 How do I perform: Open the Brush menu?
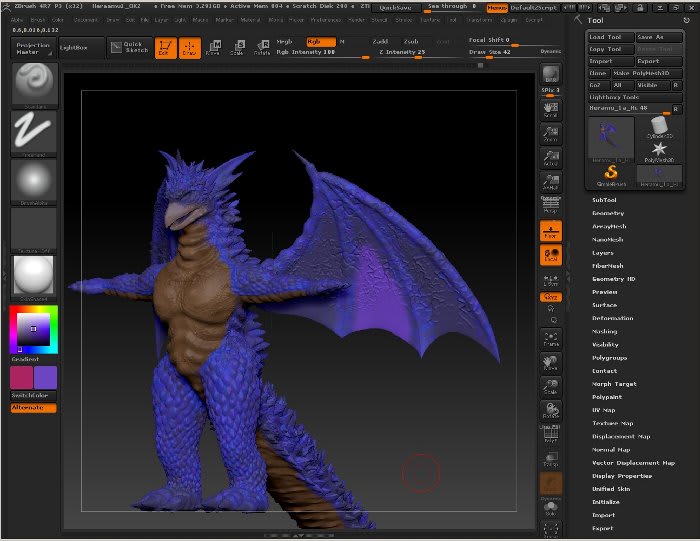(x=38, y=20)
